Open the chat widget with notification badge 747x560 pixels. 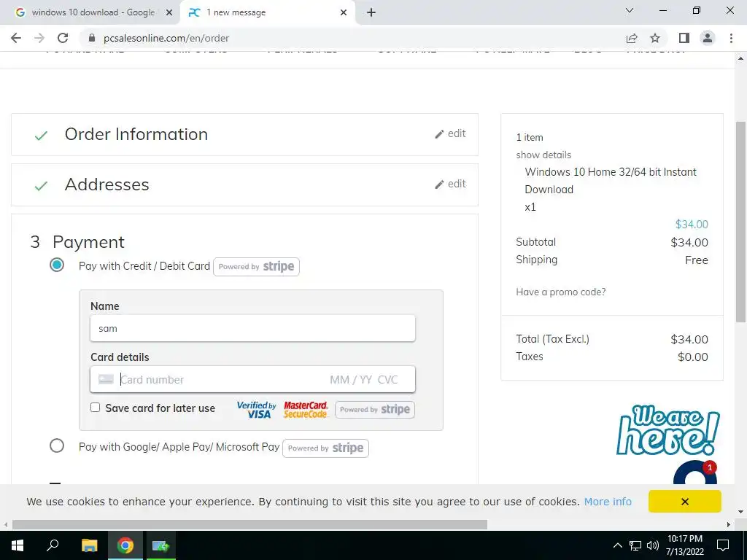pos(694,472)
